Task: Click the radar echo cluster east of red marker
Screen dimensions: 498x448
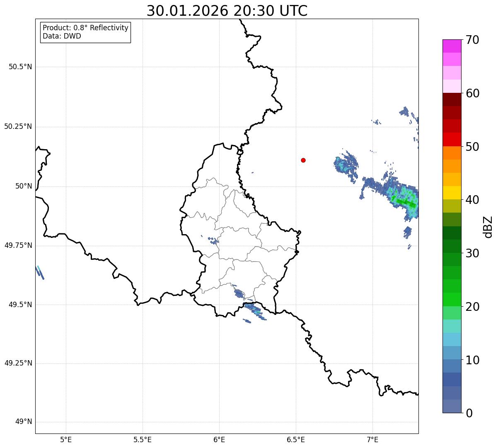Action: coord(346,165)
